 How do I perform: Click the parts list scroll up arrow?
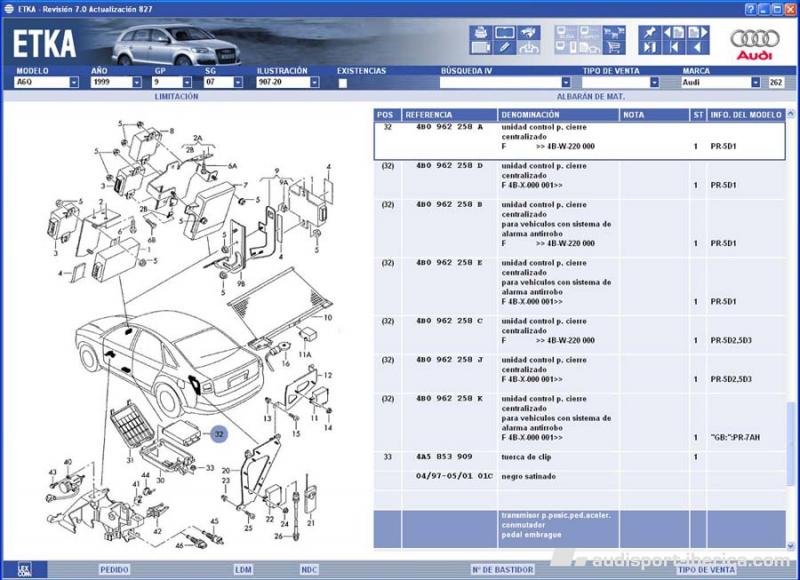pos(791,114)
